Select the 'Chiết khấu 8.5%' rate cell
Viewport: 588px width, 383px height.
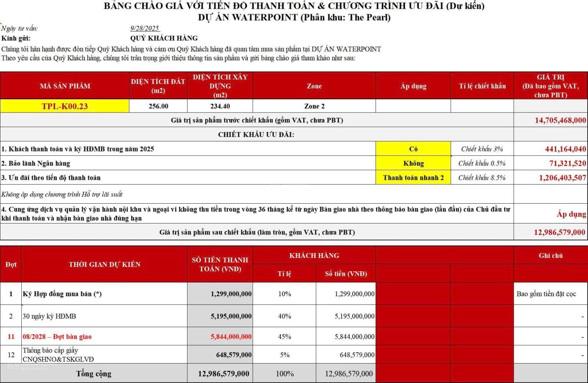[x=482, y=178]
